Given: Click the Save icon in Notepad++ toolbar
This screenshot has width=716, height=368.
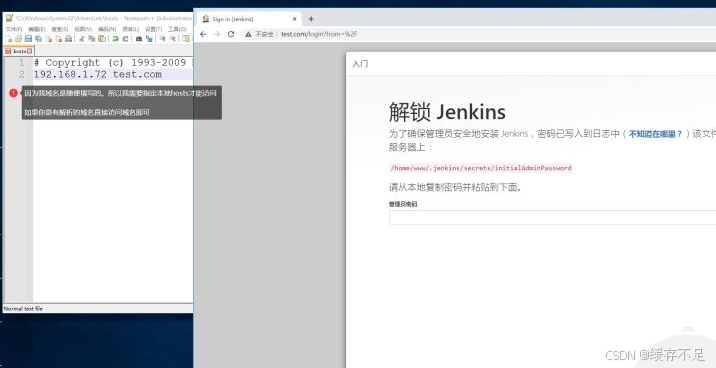Looking at the screenshot, I should 28,39.
